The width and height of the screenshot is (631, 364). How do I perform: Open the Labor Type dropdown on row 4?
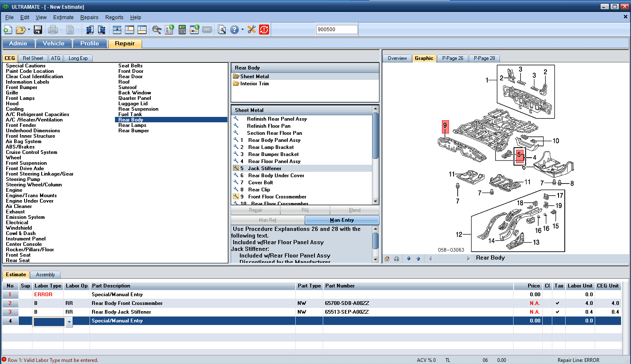pyautogui.click(x=69, y=321)
